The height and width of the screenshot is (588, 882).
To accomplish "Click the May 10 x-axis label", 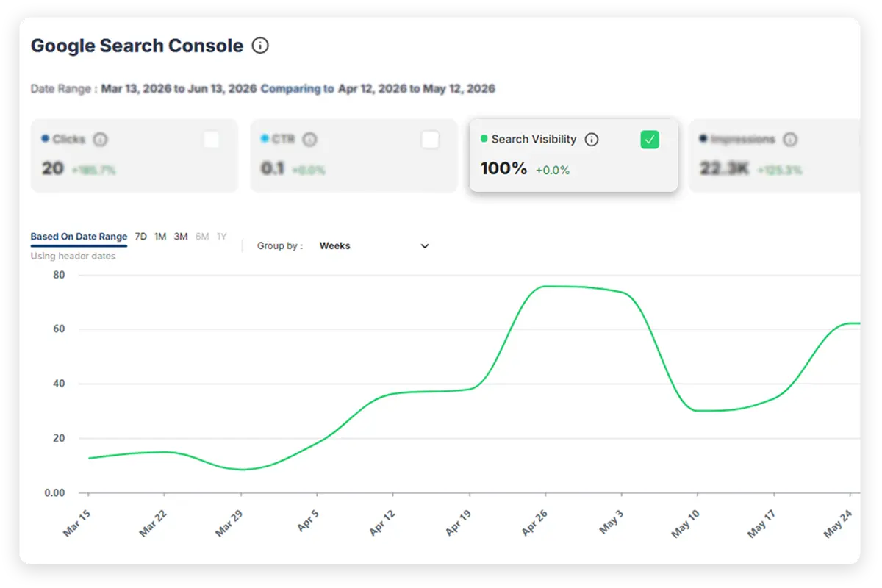I will (686, 523).
